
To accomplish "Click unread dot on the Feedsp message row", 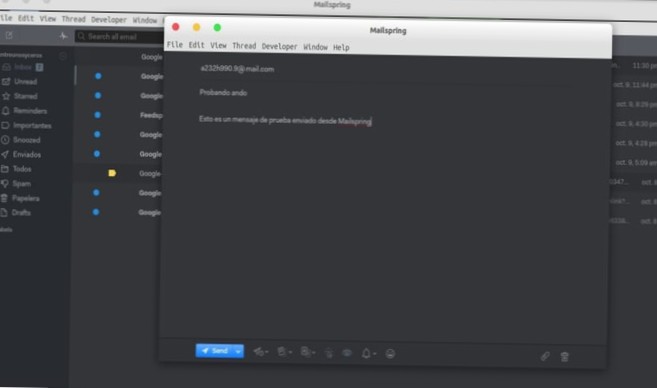I will tap(98, 115).
